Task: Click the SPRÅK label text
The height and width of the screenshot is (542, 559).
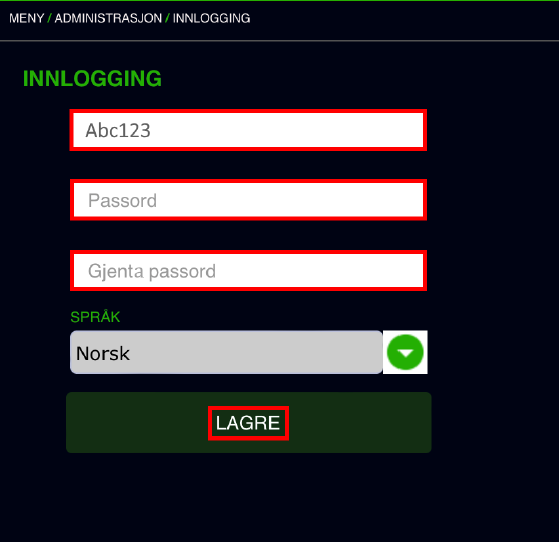Action: [x=95, y=317]
